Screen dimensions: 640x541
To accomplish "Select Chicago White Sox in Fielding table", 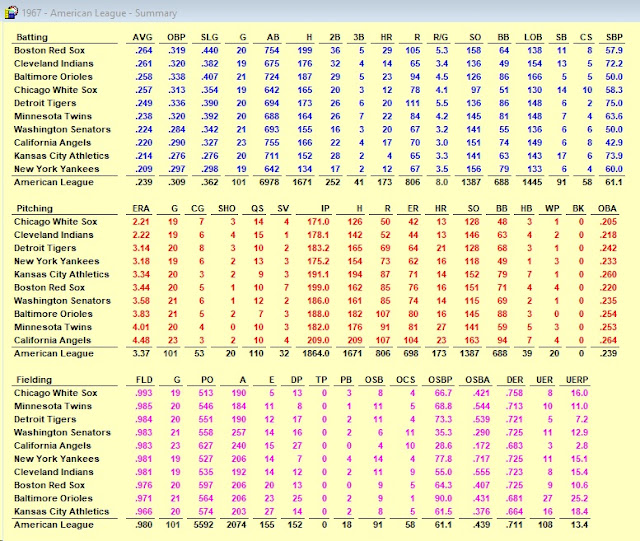I will (56, 393).
